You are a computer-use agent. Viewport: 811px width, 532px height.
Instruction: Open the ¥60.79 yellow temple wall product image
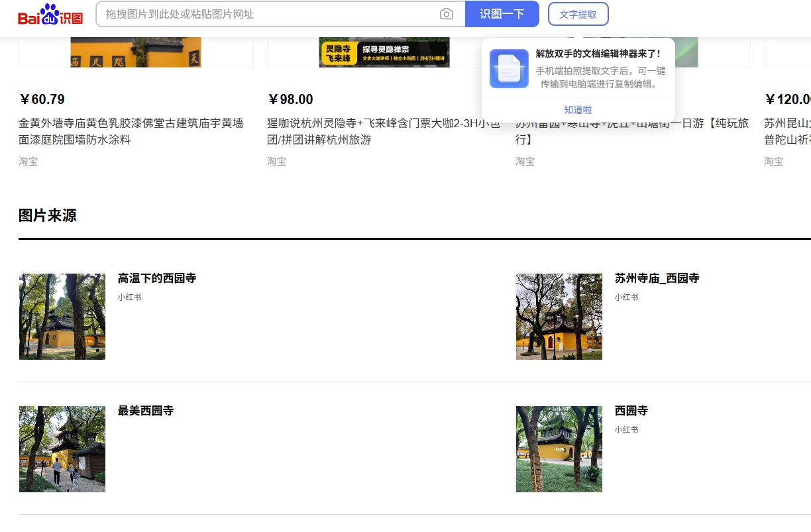coord(136,52)
